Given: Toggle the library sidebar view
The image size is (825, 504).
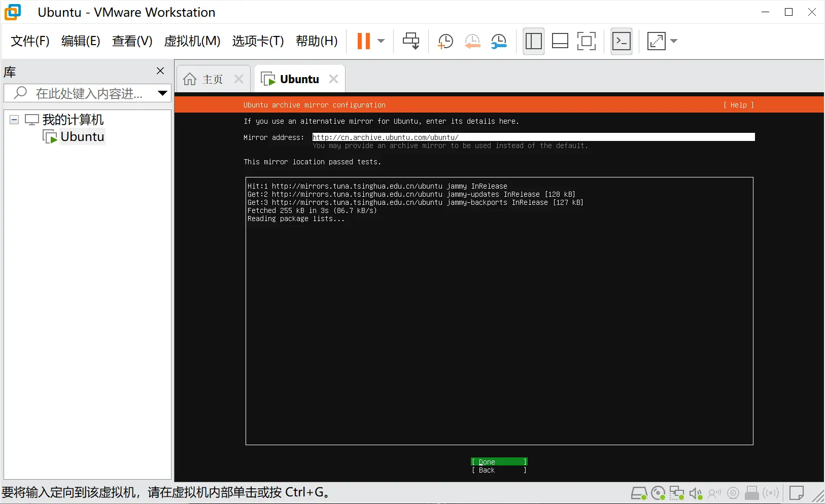Looking at the screenshot, I should coord(533,41).
